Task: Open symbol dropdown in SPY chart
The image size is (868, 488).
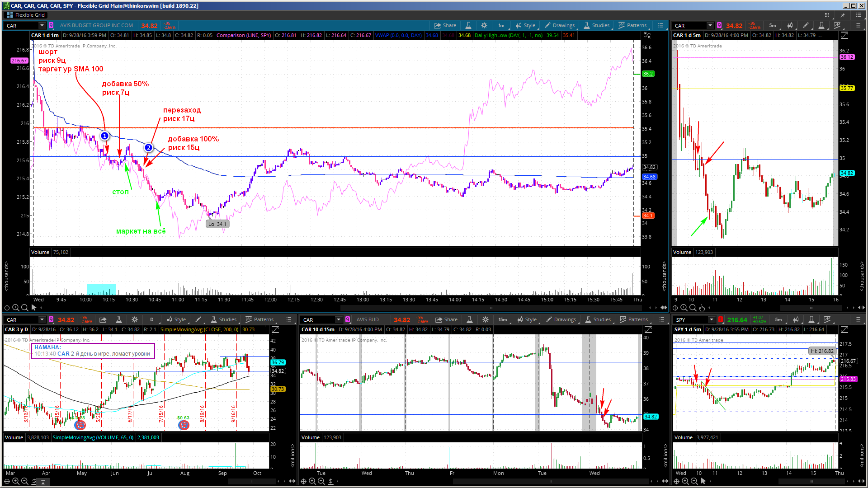Action: tap(712, 320)
